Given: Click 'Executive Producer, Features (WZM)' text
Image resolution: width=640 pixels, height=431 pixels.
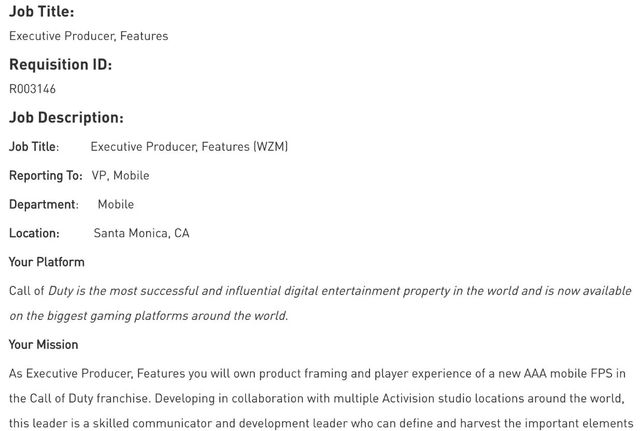Looking at the screenshot, I should pos(189,147).
